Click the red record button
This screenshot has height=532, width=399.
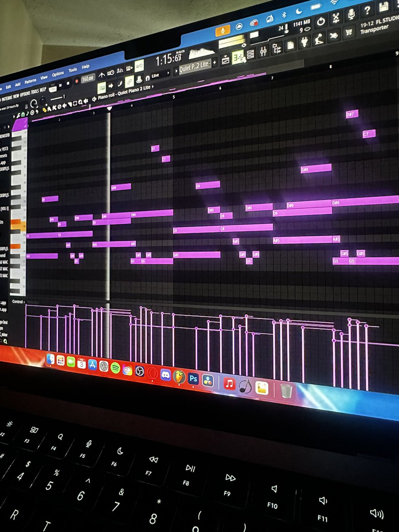[77, 81]
